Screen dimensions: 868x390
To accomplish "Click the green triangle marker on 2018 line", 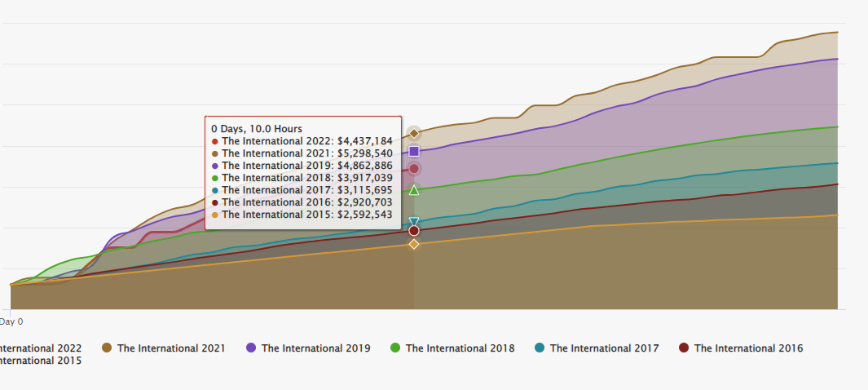I will click(x=413, y=190).
